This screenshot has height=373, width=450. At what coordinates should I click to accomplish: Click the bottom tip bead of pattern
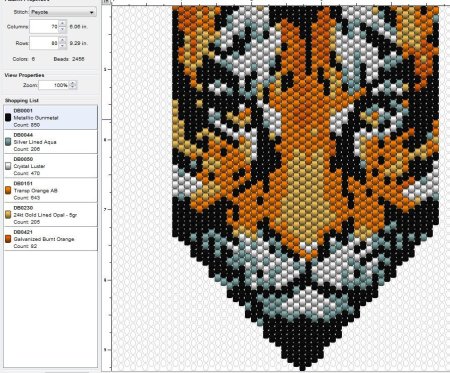pos(302,367)
